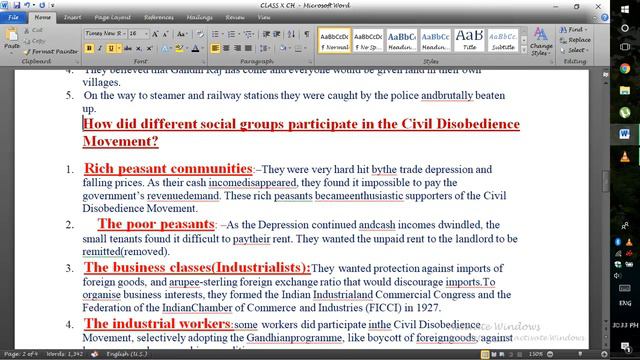640x360 pixels.
Task: Switch to the Review tab
Action: (x=235, y=18)
